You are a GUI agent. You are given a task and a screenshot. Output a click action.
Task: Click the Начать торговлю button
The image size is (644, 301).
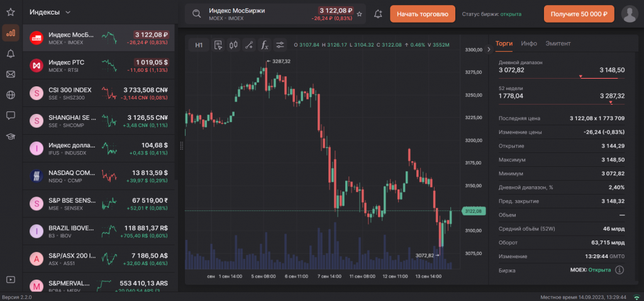point(422,14)
